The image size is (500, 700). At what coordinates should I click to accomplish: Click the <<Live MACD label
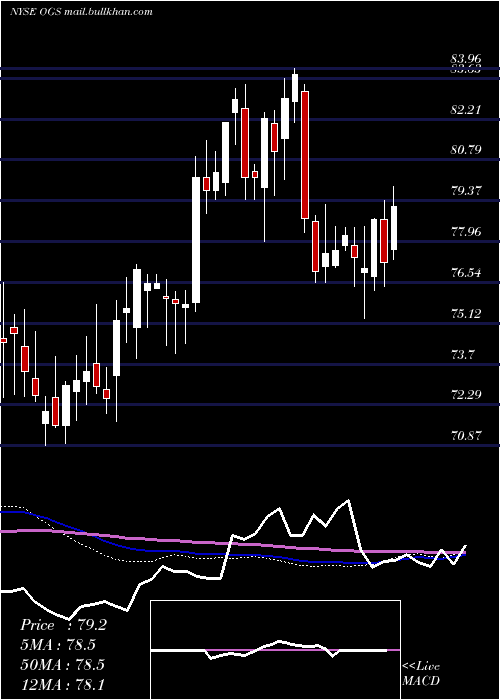pos(421,673)
